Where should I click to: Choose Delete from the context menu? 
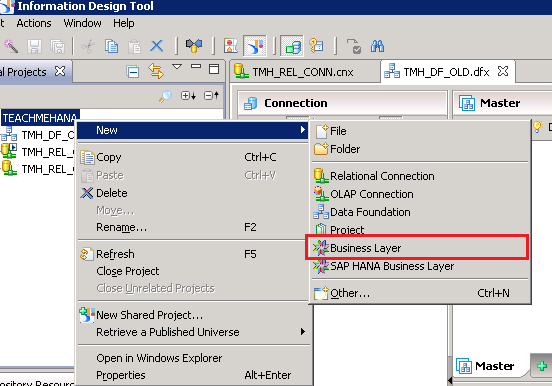coord(192,193)
